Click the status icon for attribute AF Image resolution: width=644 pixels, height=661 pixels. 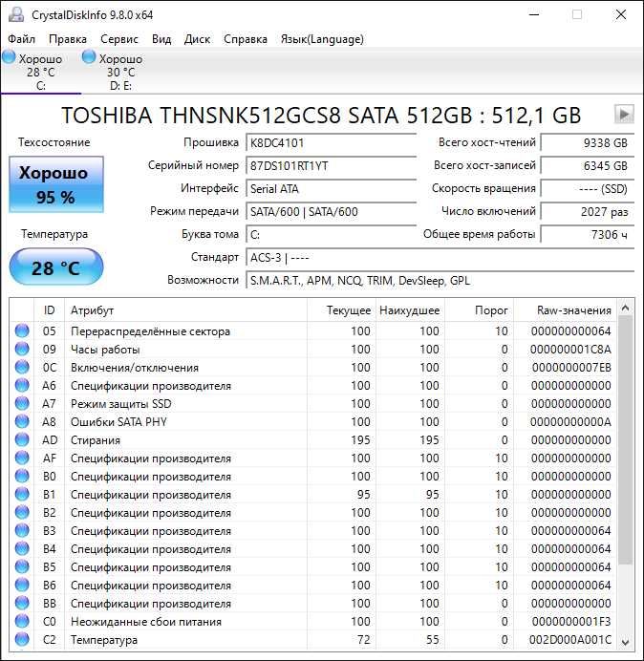click(22, 458)
